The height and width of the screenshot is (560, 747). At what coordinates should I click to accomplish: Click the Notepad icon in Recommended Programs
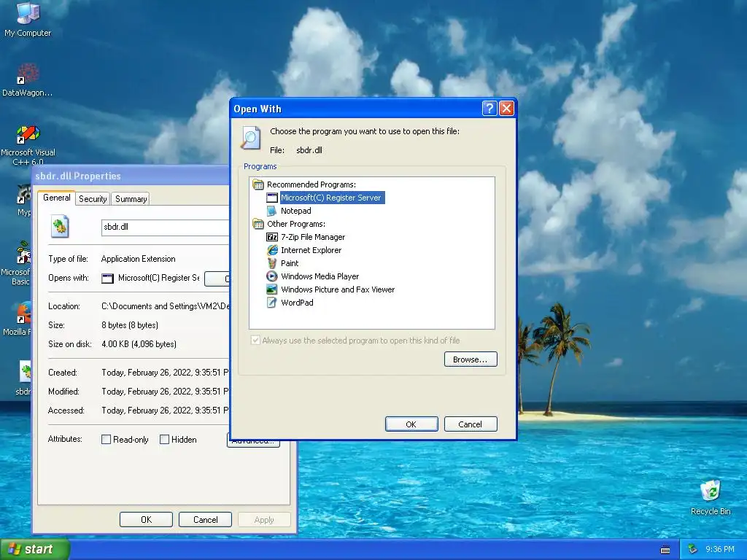click(x=272, y=211)
